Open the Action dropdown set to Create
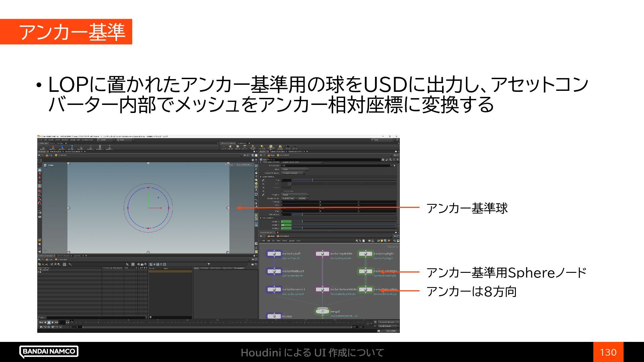The width and height of the screenshot is (644, 362). tap(294, 169)
